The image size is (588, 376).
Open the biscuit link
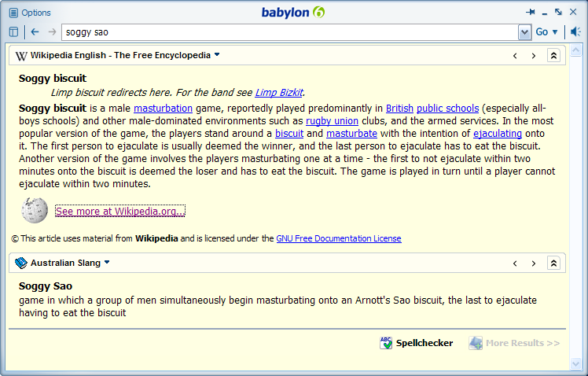[289, 133]
